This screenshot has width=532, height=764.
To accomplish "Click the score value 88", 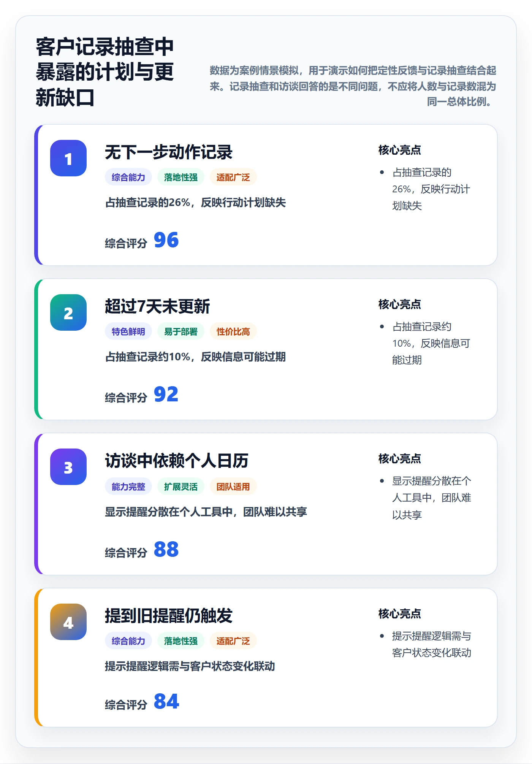I will pos(166,550).
